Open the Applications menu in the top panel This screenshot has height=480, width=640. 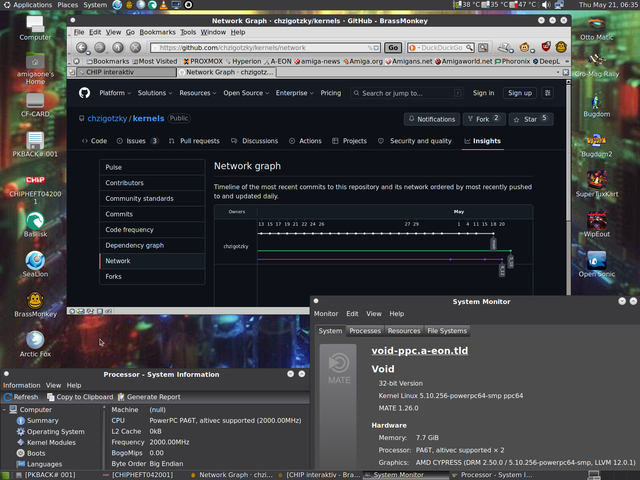[28, 5]
